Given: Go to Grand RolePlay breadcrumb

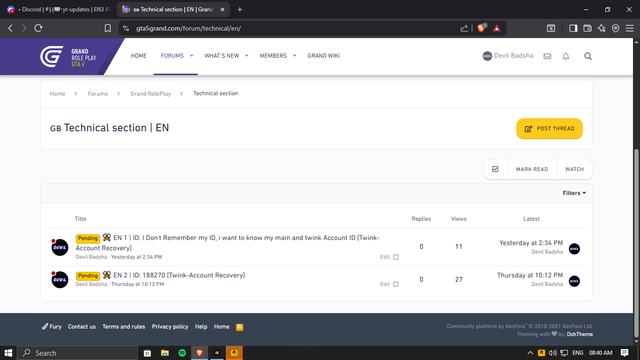Looking at the screenshot, I should (151, 93).
